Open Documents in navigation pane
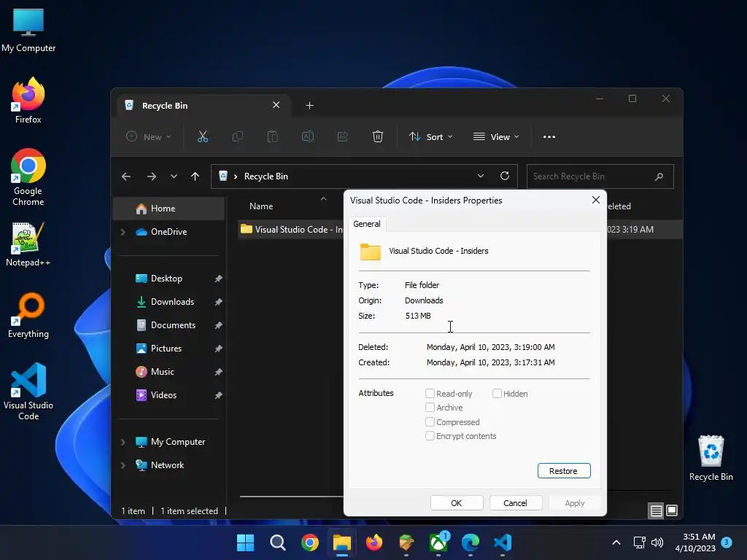The width and height of the screenshot is (747, 560). tap(169, 325)
